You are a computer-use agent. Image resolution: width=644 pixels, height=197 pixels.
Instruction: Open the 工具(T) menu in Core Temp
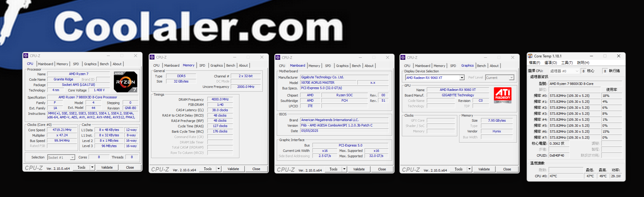click(567, 63)
